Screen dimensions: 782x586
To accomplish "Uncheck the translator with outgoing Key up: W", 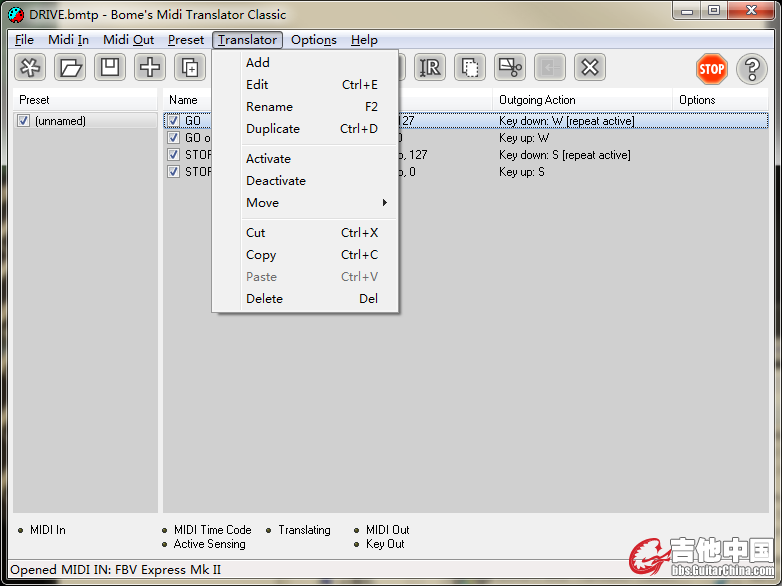I will click(x=173, y=138).
